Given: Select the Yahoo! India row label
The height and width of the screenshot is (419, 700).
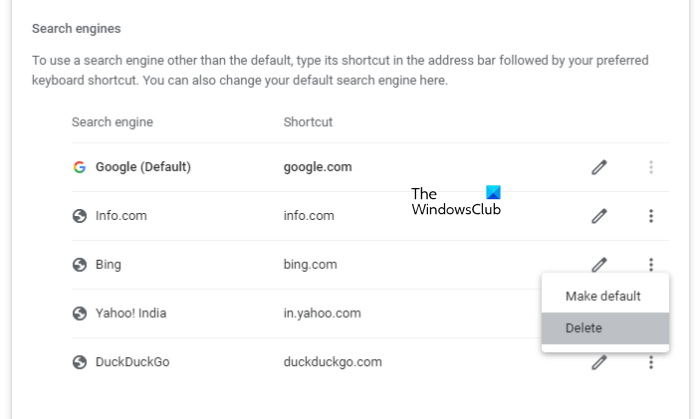Looking at the screenshot, I should pyautogui.click(x=131, y=313).
